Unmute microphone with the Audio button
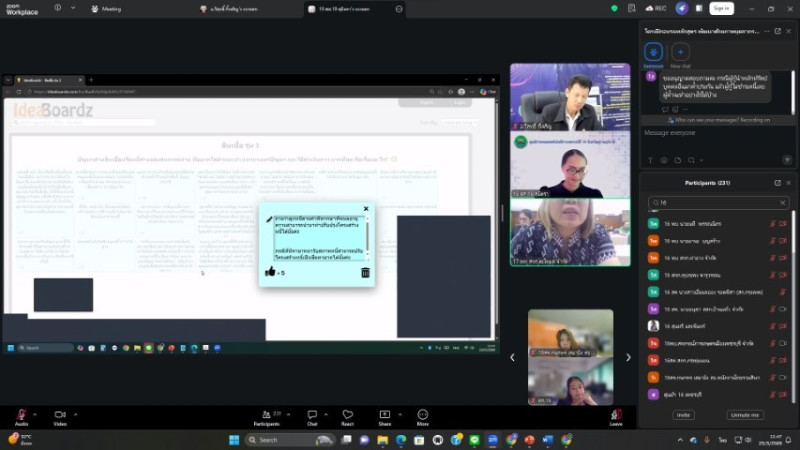The height and width of the screenshot is (450, 800). (21, 415)
